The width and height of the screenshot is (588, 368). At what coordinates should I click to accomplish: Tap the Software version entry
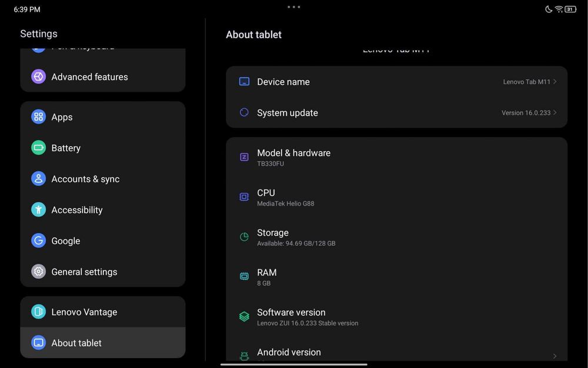point(397,317)
